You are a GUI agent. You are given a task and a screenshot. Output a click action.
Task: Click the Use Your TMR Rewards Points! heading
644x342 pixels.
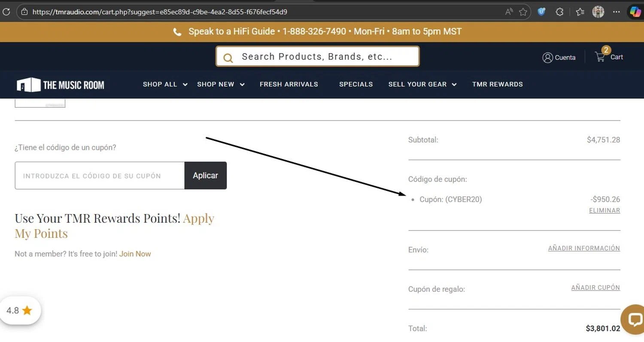(x=97, y=218)
